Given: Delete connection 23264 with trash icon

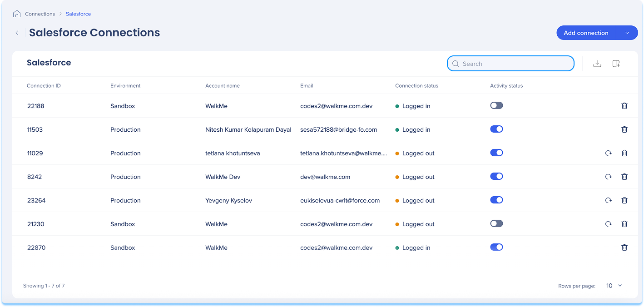Looking at the screenshot, I should 624,200.
